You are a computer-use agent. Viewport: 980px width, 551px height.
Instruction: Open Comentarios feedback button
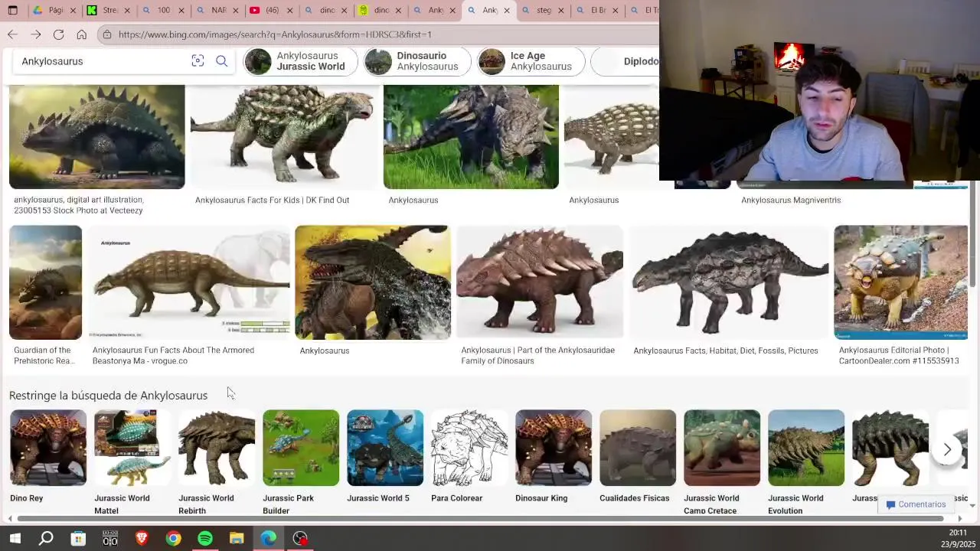916,504
